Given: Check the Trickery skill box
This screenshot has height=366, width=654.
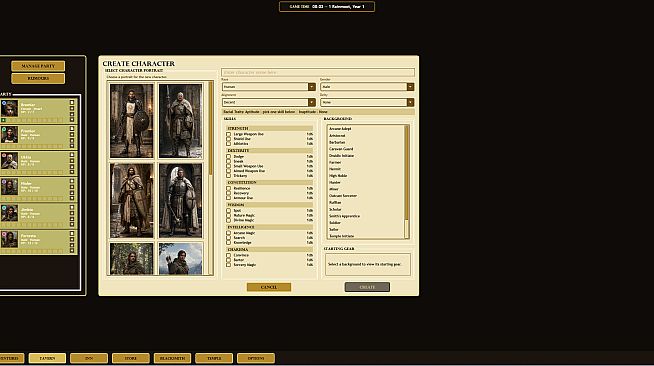Looking at the screenshot, I should [x=229, y=175].
